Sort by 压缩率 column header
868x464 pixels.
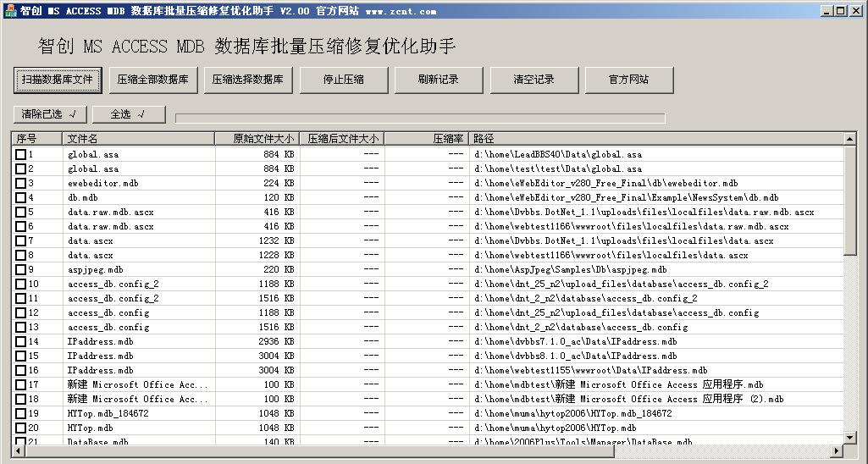426,138
